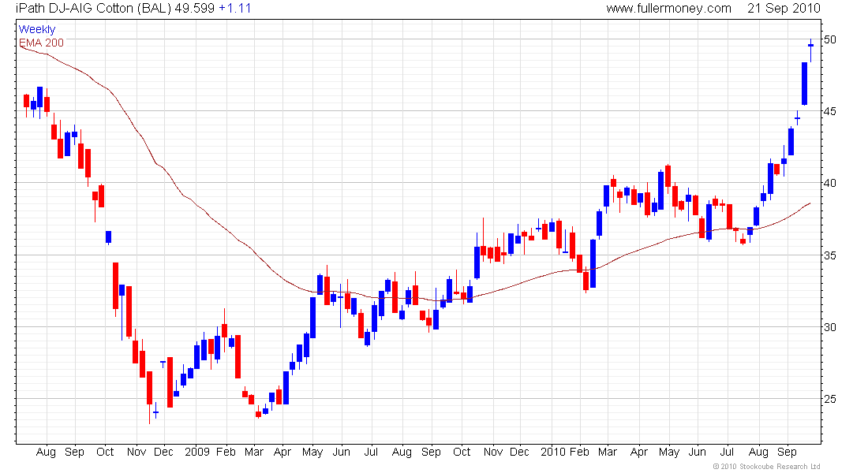Open the www.fullermoney.com website label
Viewport: 868px width, 473px height.
[x=668, y=9]
